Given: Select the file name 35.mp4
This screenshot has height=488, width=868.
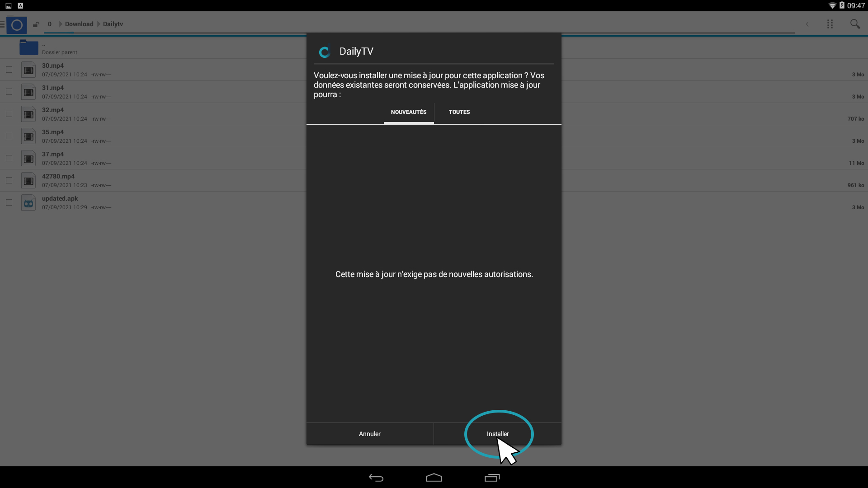Looking at the screenshot, I should 53,132.
